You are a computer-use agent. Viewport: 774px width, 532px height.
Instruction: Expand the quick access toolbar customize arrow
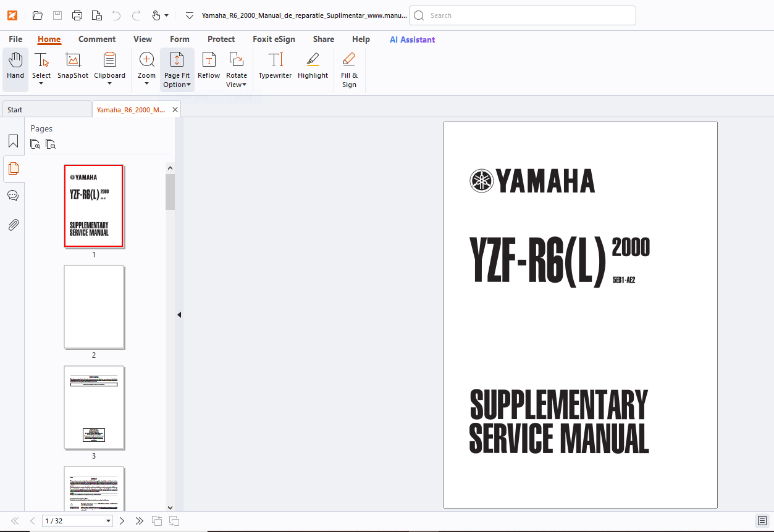click(x=190, y=15)
